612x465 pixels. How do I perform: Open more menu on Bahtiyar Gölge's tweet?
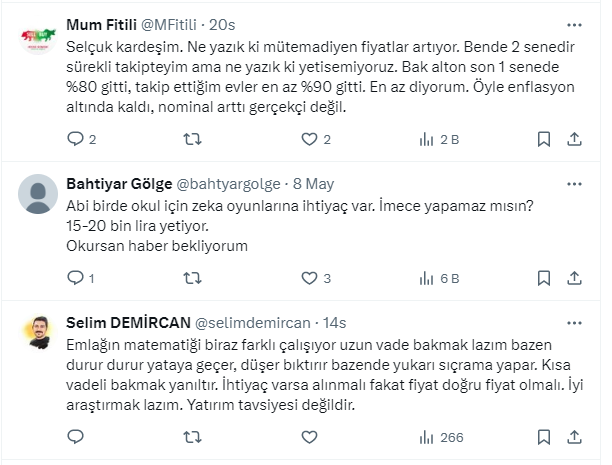click(574, 184)
